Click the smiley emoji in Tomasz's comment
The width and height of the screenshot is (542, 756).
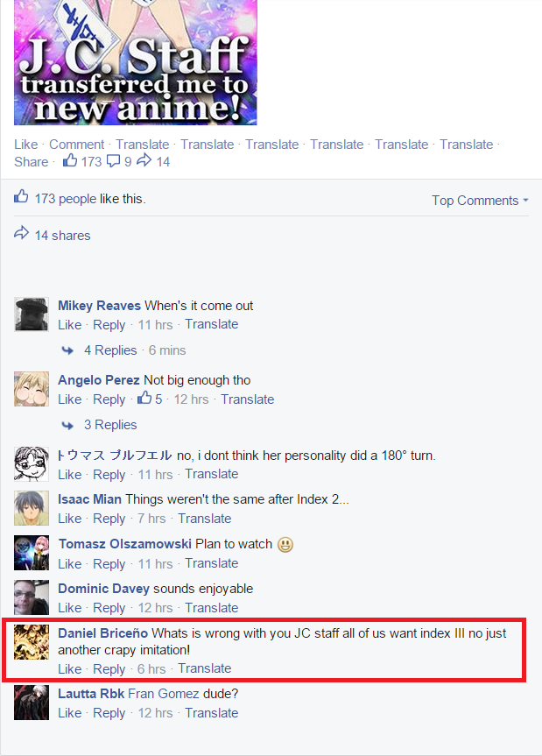click(285, 545)
